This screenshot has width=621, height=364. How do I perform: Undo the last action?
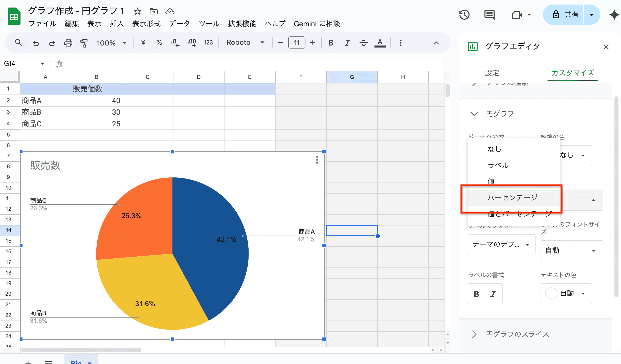[x=36, y=42]
